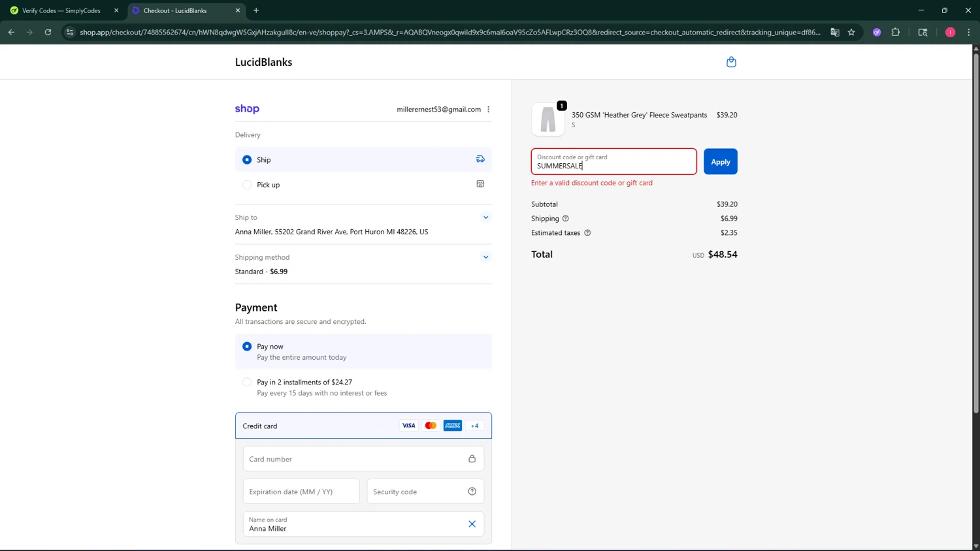Click the Estimated taxes help icon
The height and width of the screenshot is (551, 980).
pos(587,233)
